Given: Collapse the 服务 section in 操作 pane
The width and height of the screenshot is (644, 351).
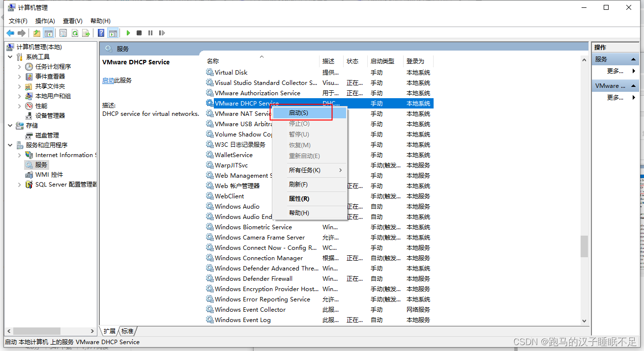Looking at the screenshot, I should (634, 59).
